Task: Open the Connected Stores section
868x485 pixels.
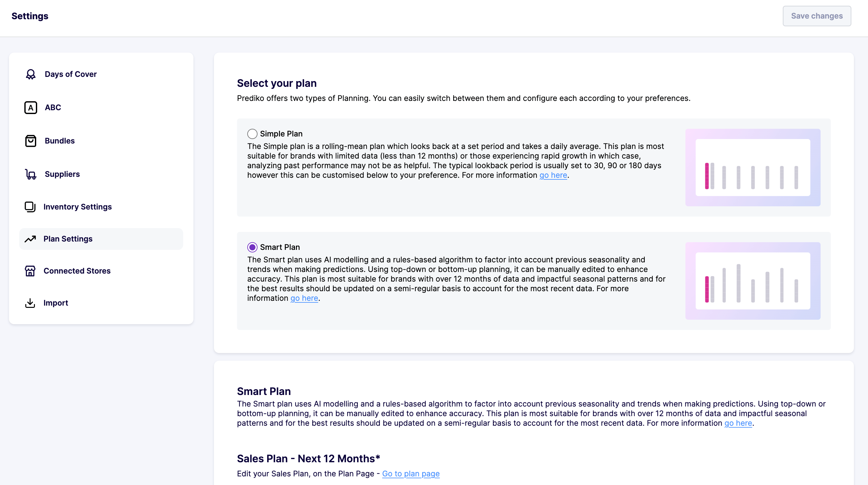Action: [x=77, y=271]
